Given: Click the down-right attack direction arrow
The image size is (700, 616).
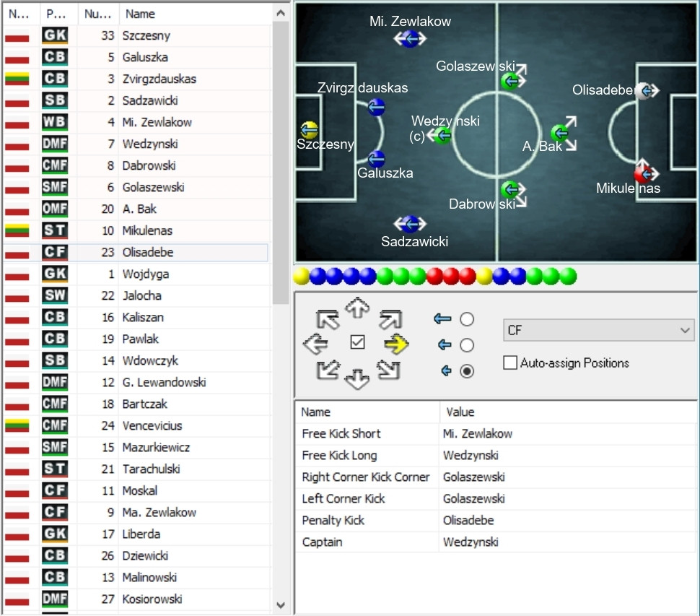Looking at the screenshot, I should click(388, 370).
